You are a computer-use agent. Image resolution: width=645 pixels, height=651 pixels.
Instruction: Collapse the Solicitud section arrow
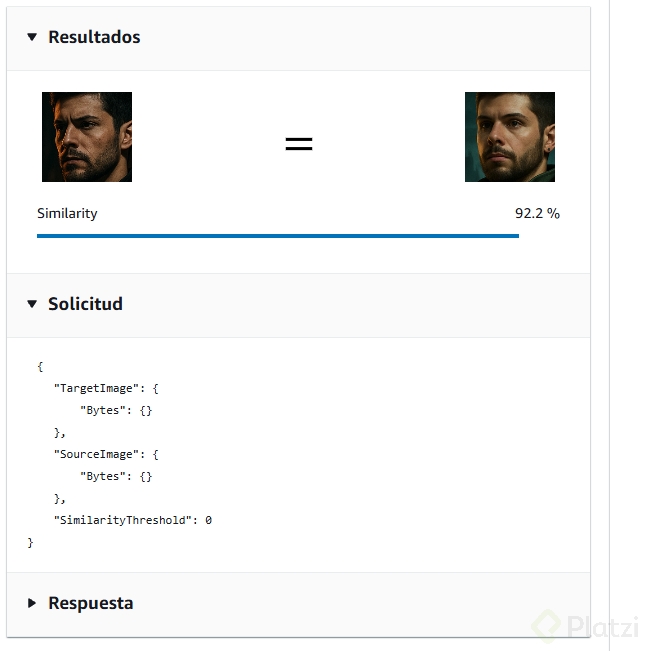pos(32,304)
